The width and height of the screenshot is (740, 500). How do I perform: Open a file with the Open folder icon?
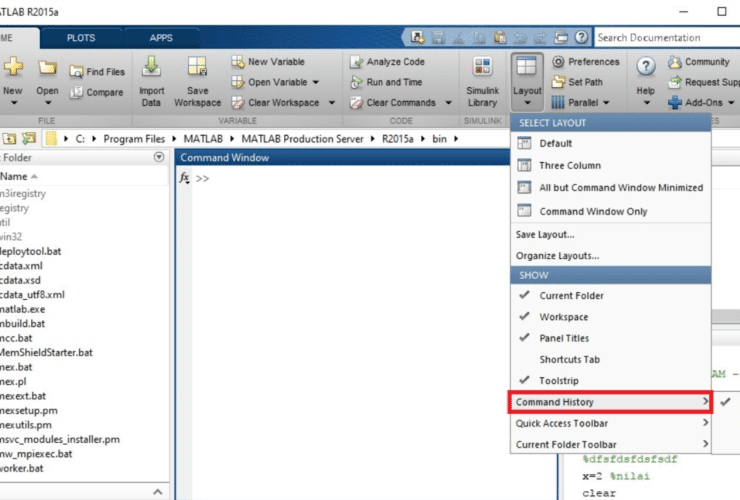(x=47, y=68)
